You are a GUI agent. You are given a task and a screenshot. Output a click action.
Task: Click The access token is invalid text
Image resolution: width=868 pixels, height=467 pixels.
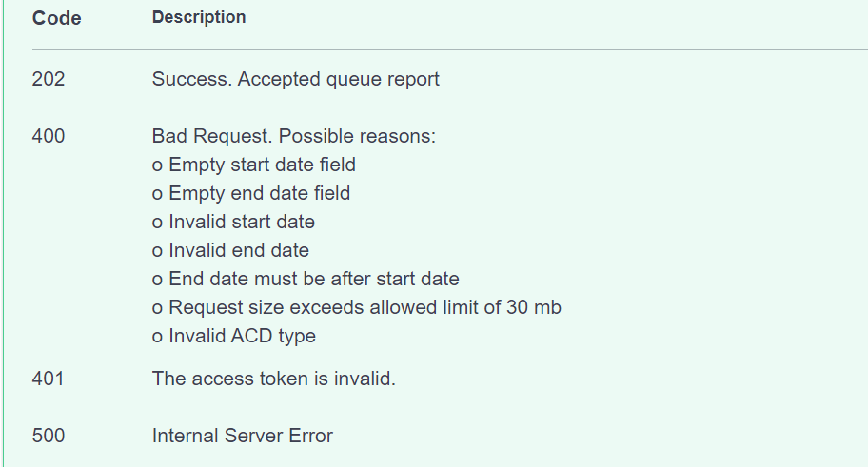pyautogui.click(x=274, y=379)
